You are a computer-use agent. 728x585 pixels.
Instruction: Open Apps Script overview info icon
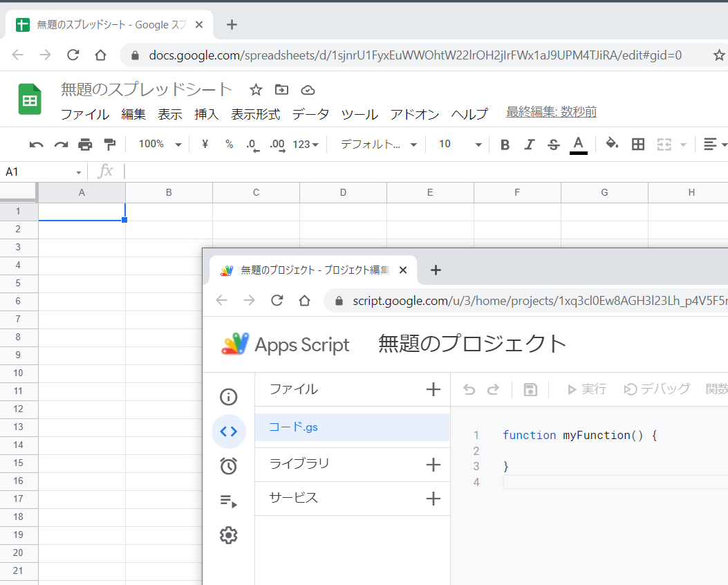228,397
